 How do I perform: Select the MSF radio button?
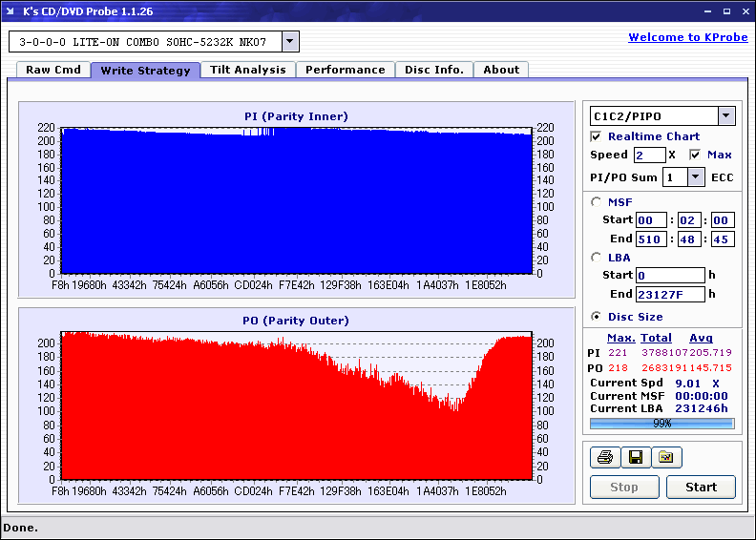[597, 201]
